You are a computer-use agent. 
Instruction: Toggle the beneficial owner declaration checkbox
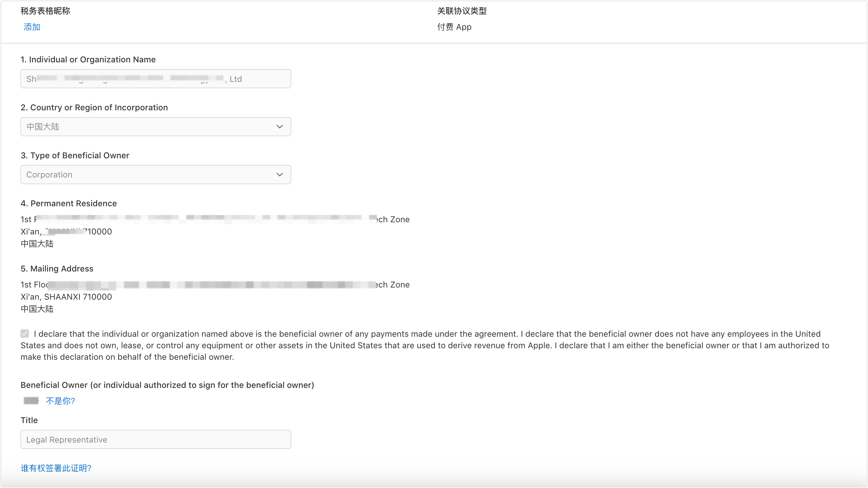(x=25, y=334)
